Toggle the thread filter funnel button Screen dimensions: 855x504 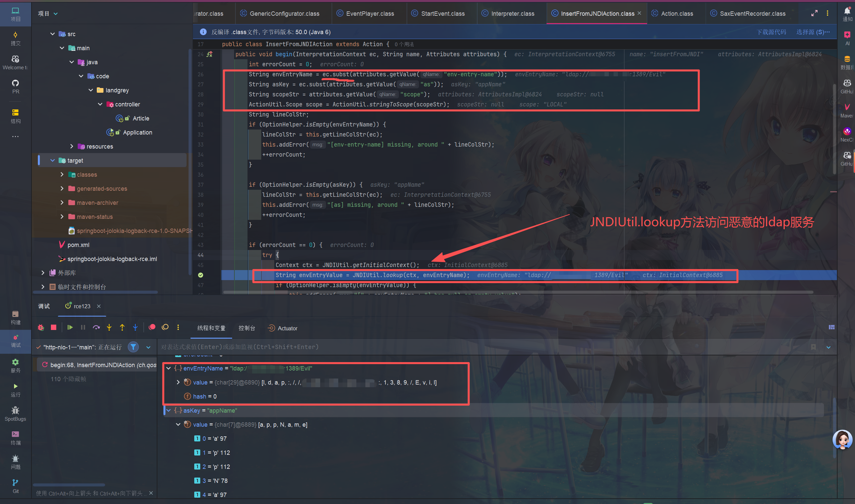[133, 347]
